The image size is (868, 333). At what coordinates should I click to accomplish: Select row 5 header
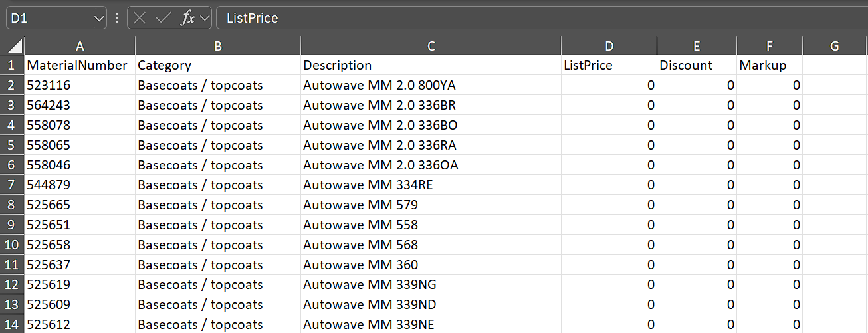12,145
